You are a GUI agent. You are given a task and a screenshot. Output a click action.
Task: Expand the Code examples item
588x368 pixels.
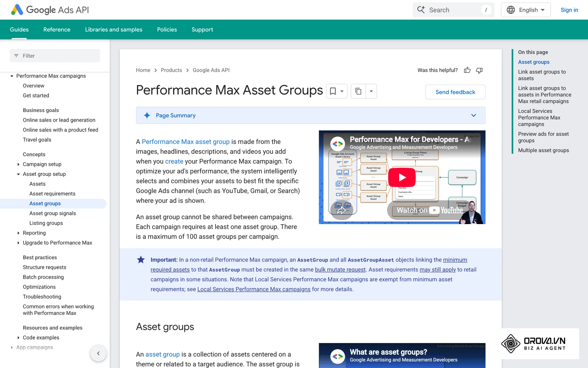(18, 338)
